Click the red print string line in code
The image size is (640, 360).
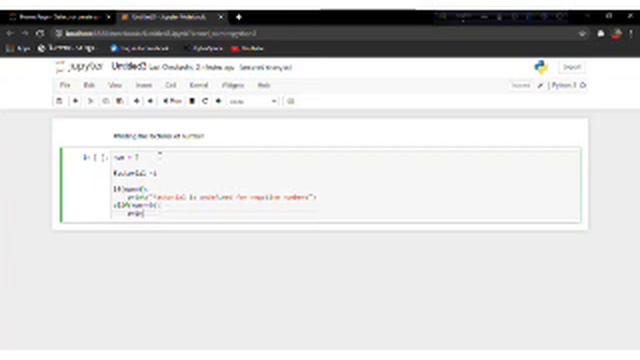pos(222,197)
